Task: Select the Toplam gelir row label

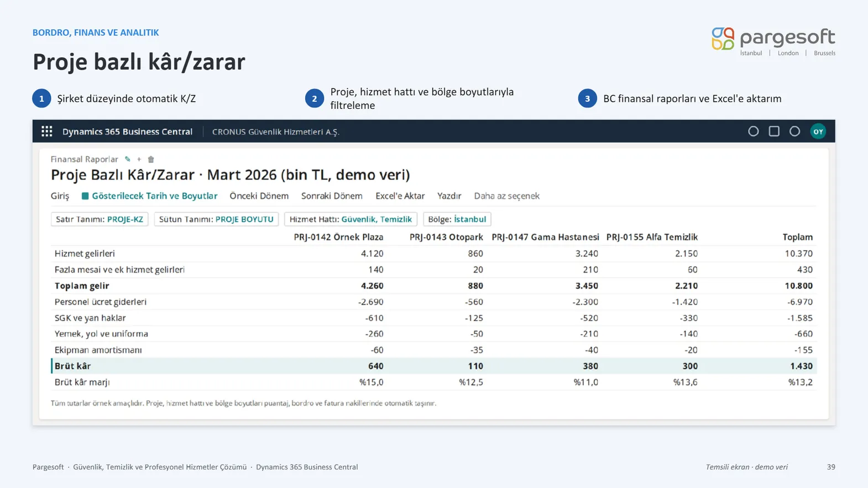Action: [x=82, y=286]
